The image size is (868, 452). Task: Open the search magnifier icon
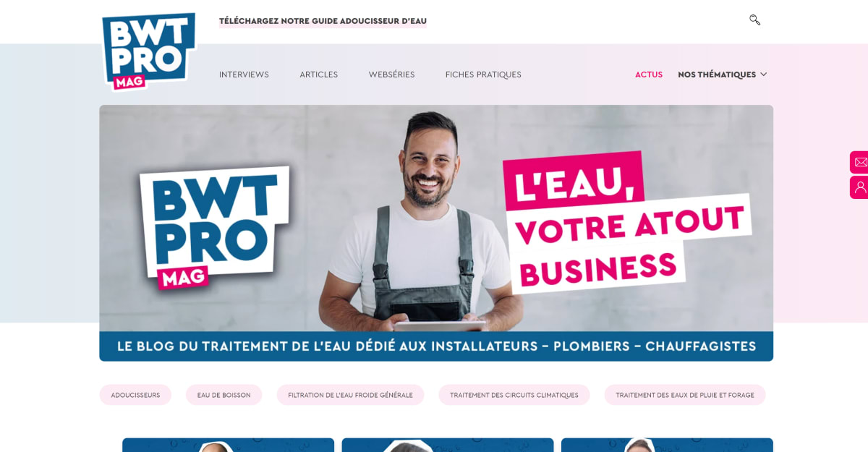[x=754, y=20]
